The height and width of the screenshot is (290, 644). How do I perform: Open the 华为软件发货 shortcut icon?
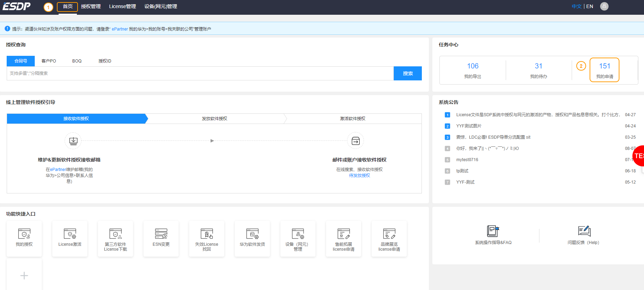[252, 234]
